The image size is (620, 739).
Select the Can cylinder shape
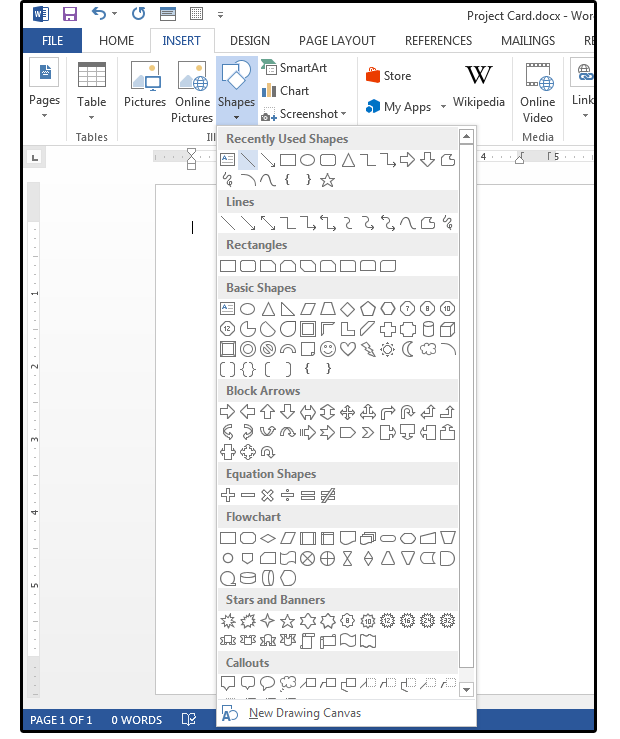point(428,329)
